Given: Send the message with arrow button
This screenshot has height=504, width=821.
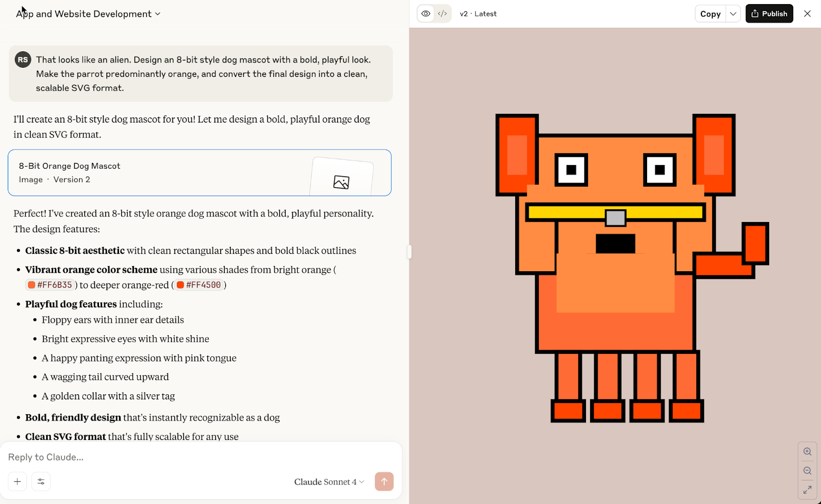Looking at the screenshot, I should tap(384, 481).
